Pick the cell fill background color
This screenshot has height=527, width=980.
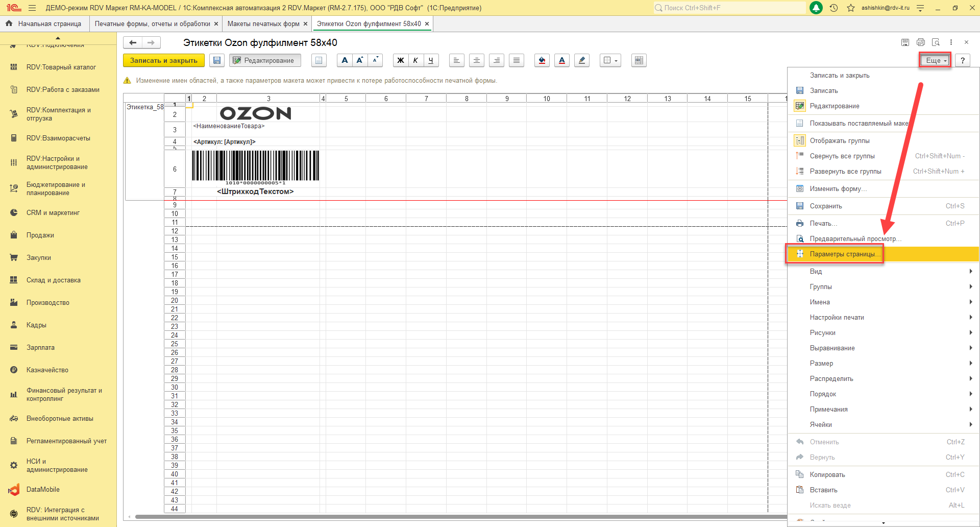(542, 60)
